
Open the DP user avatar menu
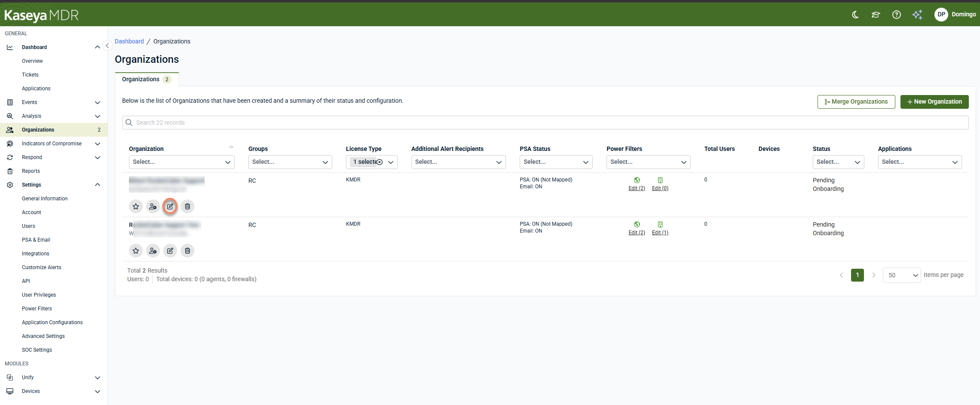coord(941,15)
